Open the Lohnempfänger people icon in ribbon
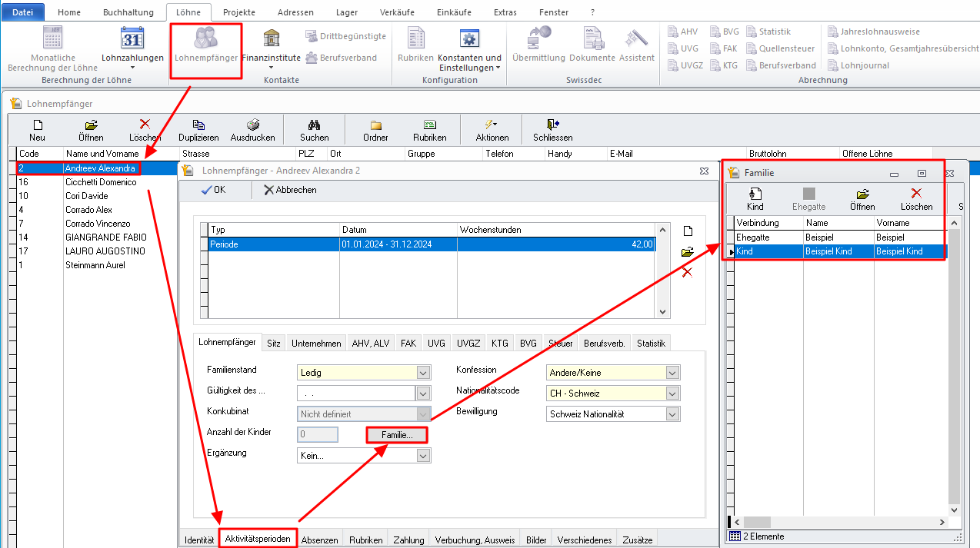Viewport: 980px width, 548px height. click(x=206, y=38)
